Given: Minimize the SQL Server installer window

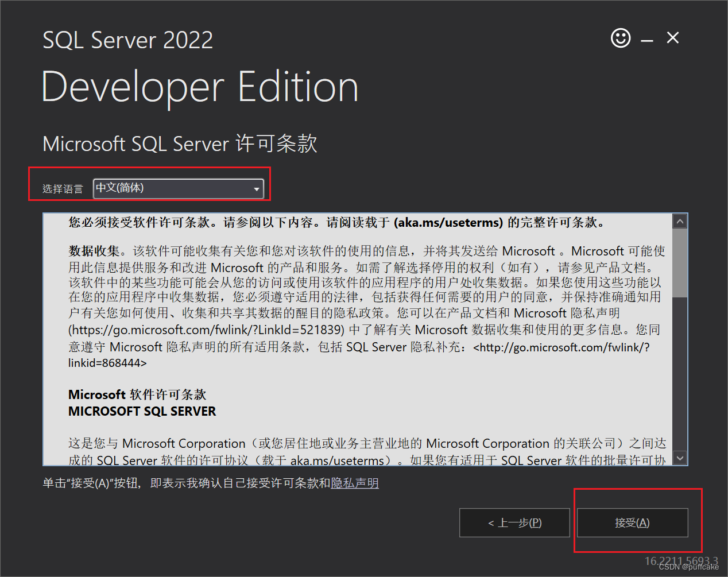Looking at the screenshot, I should [647, 41].
